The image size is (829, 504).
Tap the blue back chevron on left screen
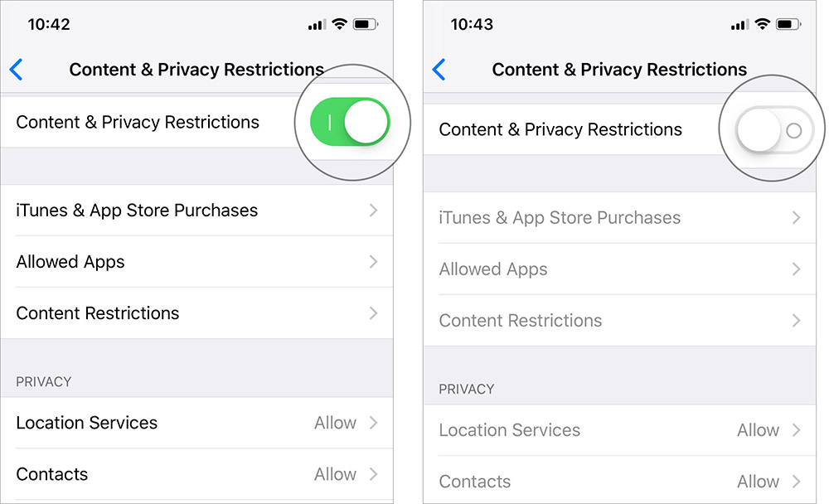coord(15,70)
